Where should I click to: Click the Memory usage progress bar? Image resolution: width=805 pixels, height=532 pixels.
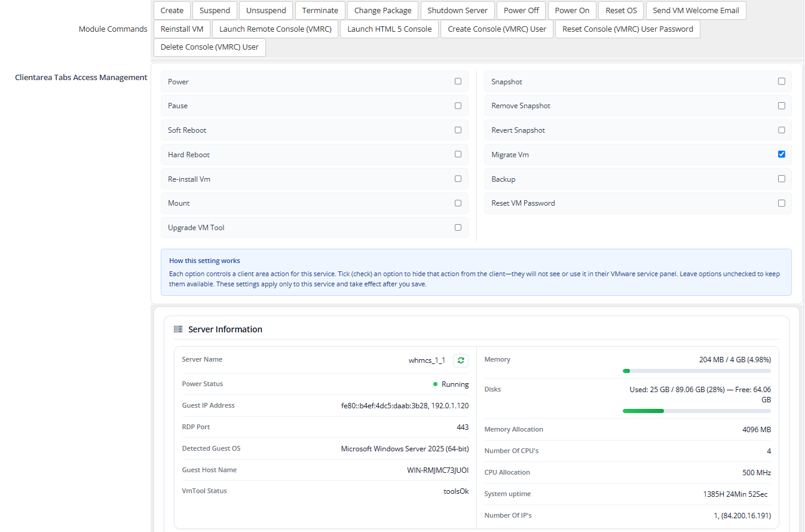pos(697,371)
